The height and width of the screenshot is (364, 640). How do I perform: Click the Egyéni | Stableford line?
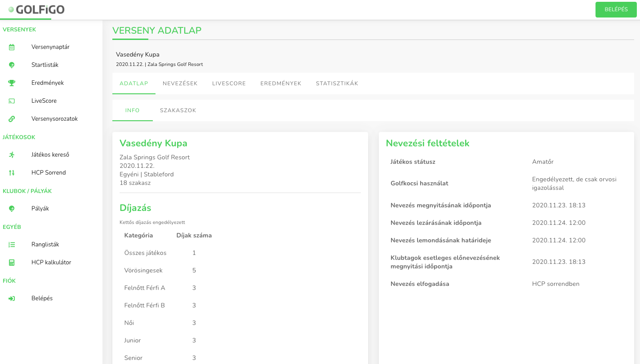(x=147, y=175)
